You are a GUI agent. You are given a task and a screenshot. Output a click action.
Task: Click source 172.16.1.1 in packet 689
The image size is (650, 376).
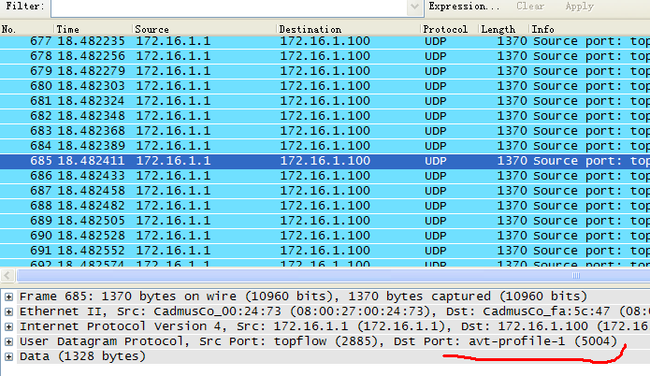pyautogui.click(x=173, y=221)
